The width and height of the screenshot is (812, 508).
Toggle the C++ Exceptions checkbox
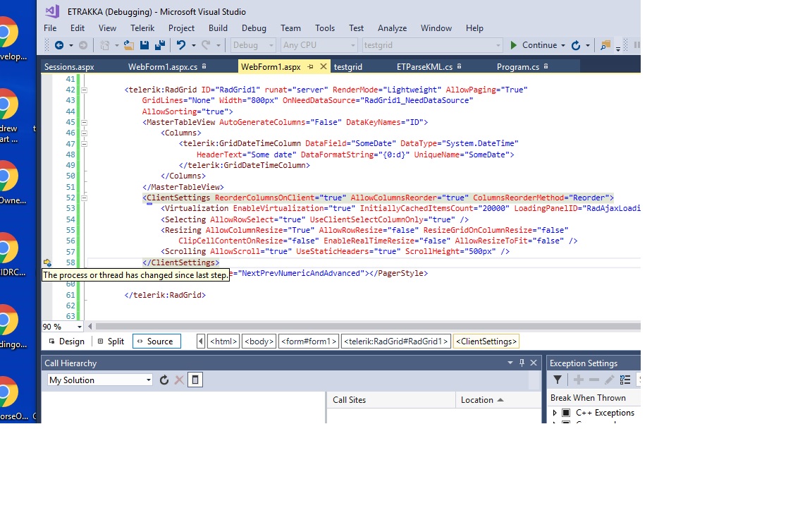pyautogui.click(x=566, y=413)
